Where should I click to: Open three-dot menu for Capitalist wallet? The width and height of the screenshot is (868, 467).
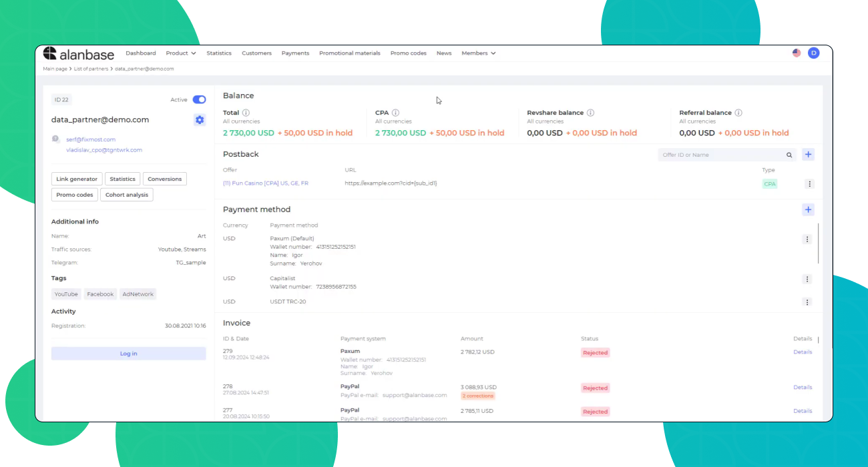pos(807,280)
